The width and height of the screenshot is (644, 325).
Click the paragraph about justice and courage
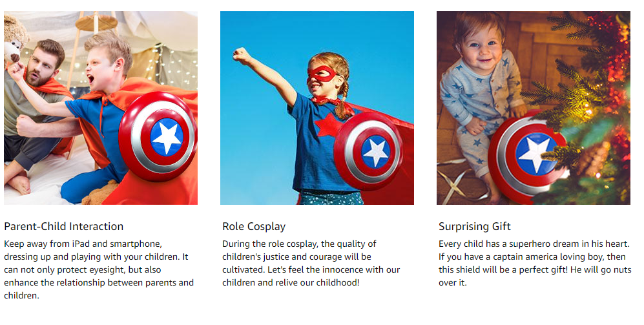point(311,263)
